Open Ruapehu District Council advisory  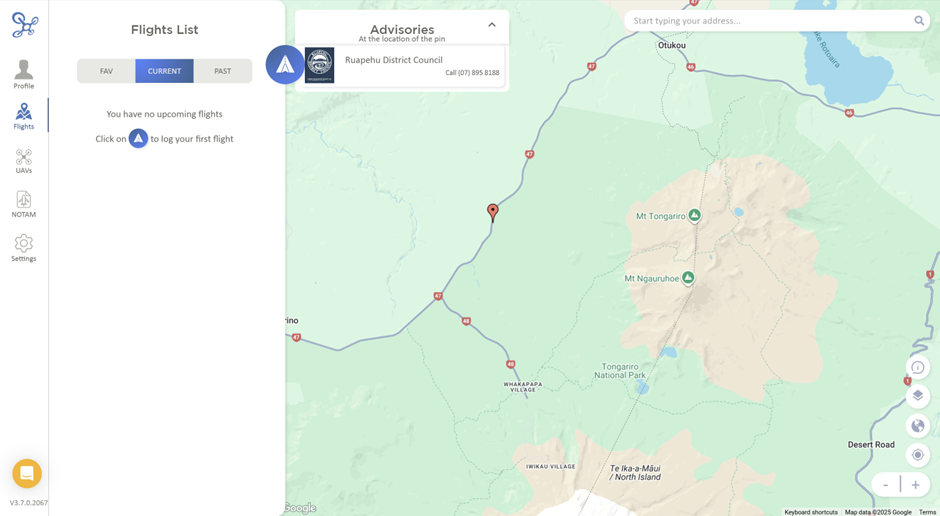click(x=402, y=65)
